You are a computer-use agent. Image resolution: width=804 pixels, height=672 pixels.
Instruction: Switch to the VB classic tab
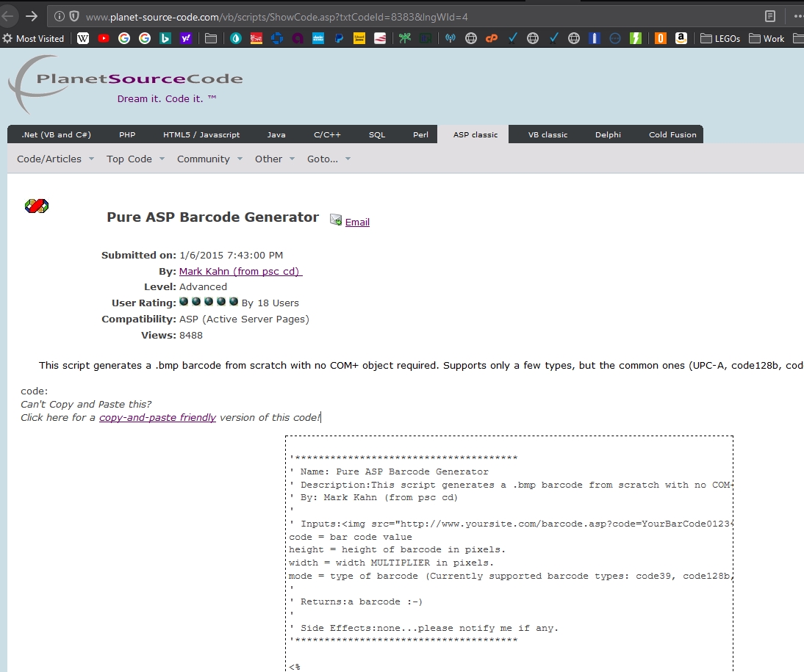[548, 134]
